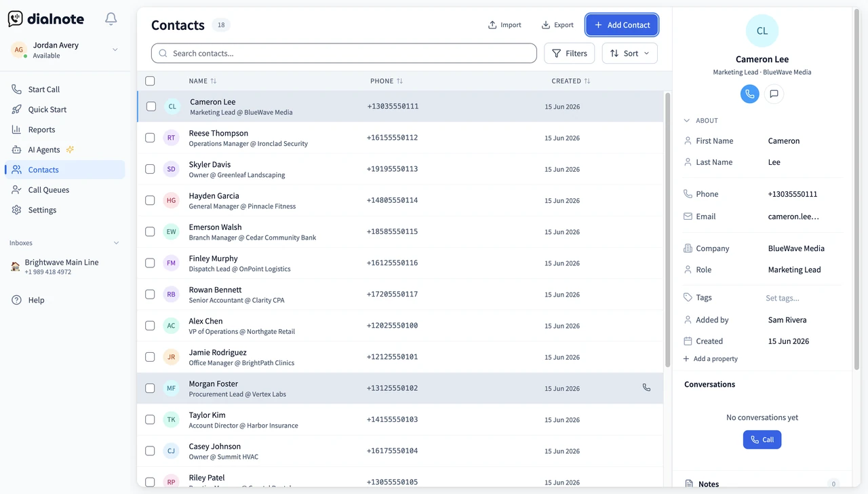Click the CJ avatar for Casey Johnson

coord(171,451)
